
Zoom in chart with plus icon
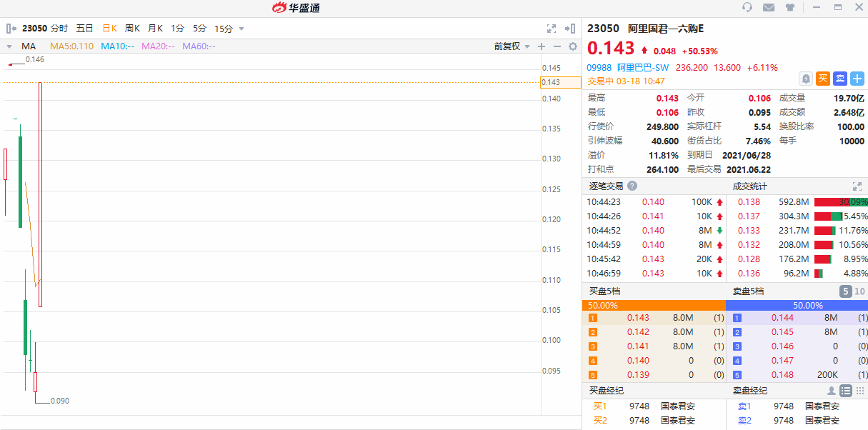coord(542,46)
